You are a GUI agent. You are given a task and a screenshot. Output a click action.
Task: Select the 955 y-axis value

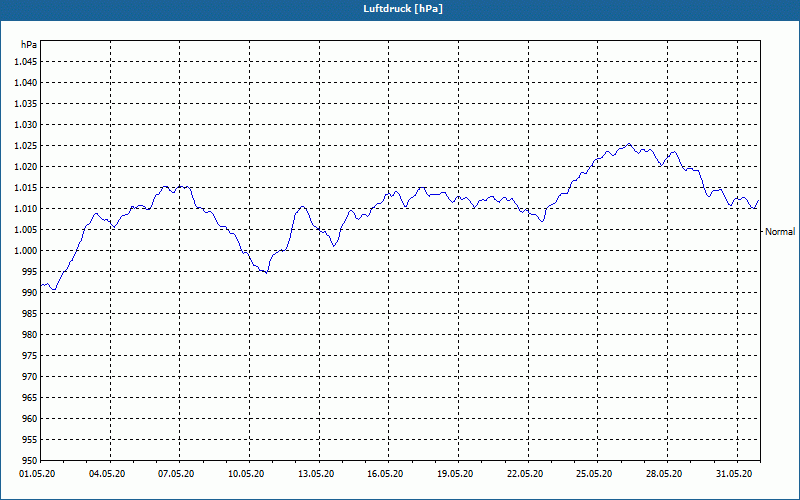(30, 440)
